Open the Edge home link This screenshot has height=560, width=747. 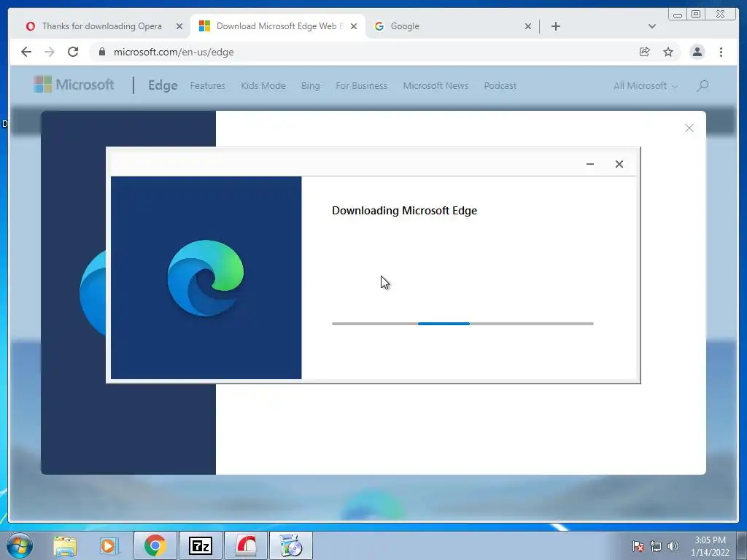tap(163, 85)
